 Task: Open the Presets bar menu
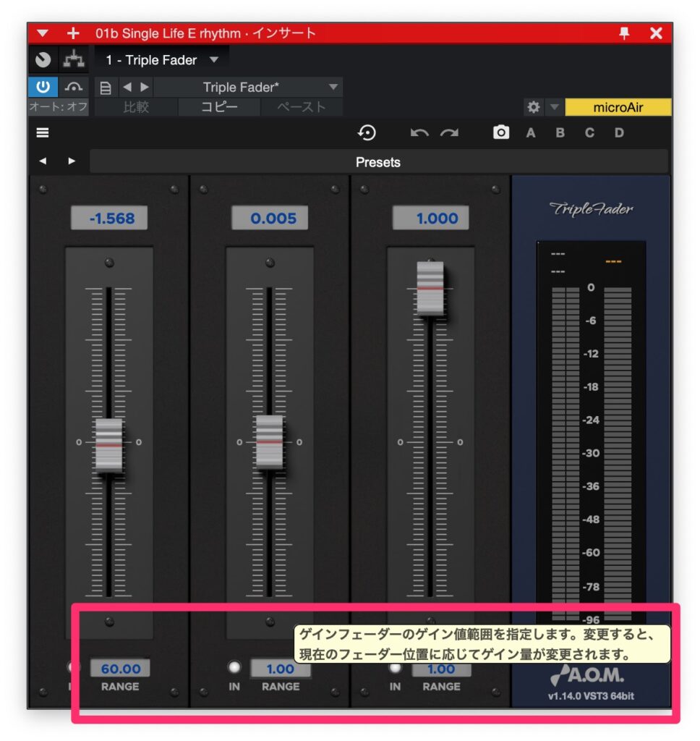point(377,162)
